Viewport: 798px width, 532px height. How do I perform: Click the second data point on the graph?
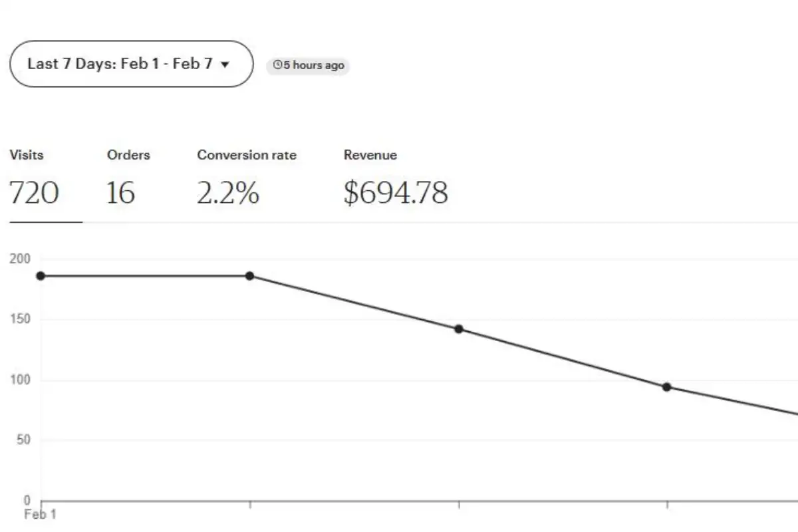point(249,275)
